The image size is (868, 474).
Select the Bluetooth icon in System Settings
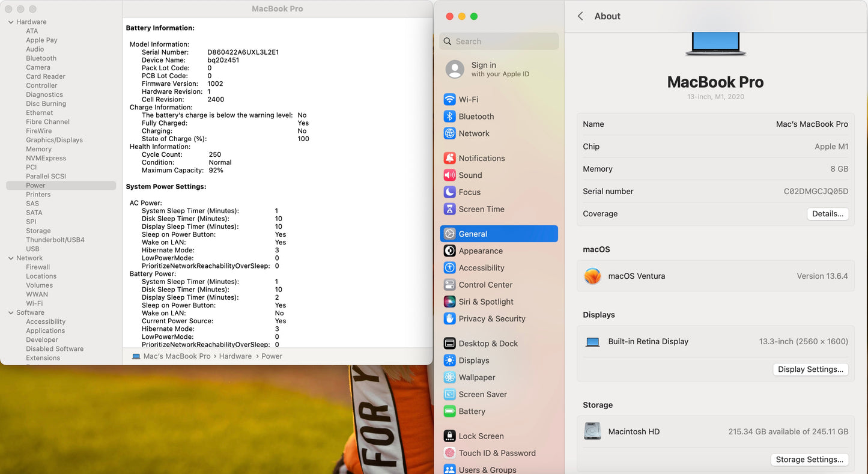click(x=449, y=117)
